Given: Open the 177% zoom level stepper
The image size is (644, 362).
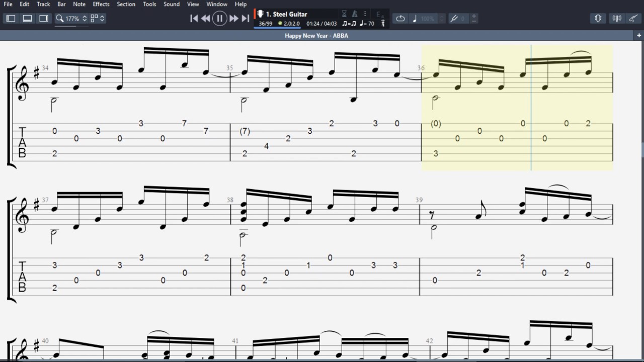Looking at the screenshot, I should pos(85,19).
